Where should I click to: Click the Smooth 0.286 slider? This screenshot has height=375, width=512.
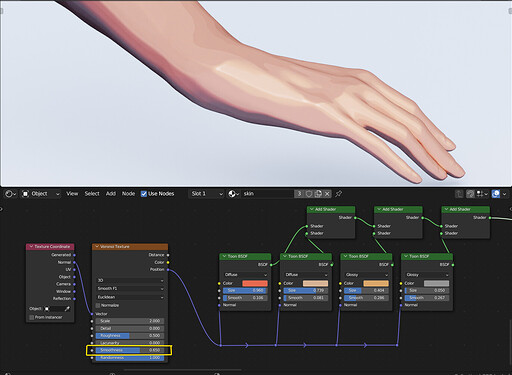pyautogui.click(x=367, y=298)
